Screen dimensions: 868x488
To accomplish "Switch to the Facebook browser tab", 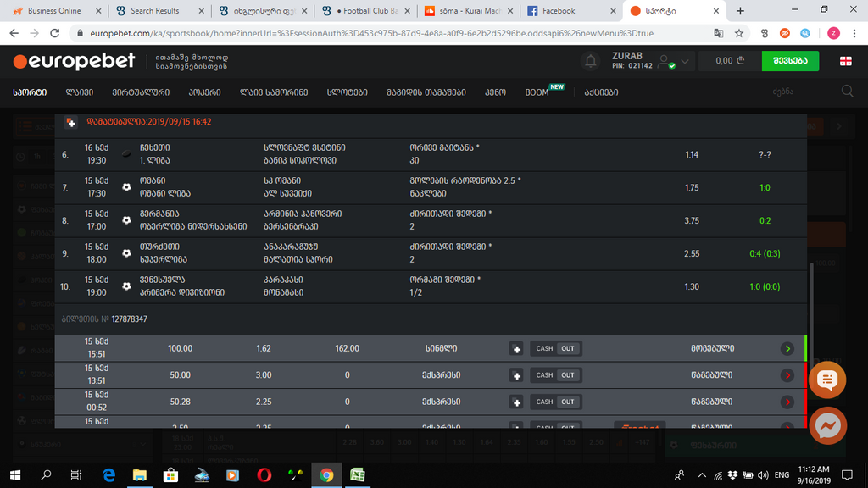I will point(570,10).
